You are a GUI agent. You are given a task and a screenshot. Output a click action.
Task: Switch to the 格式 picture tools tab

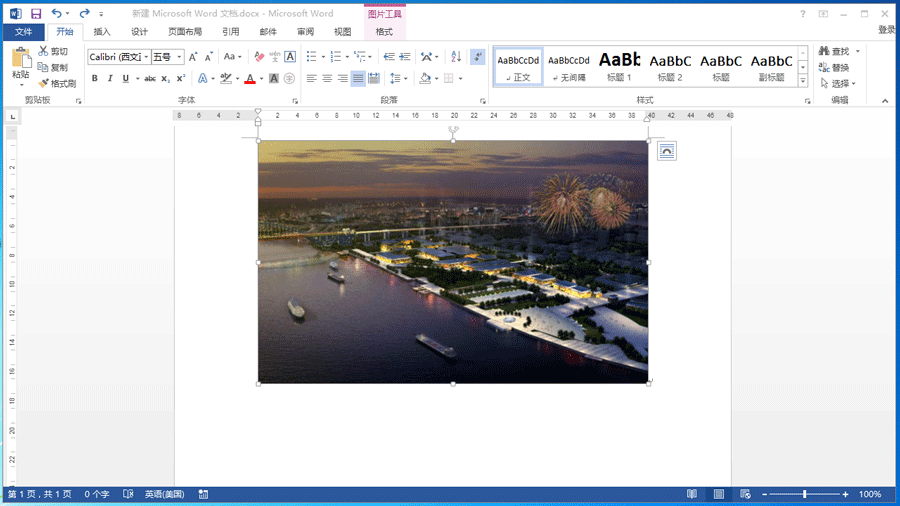[384, 32]
